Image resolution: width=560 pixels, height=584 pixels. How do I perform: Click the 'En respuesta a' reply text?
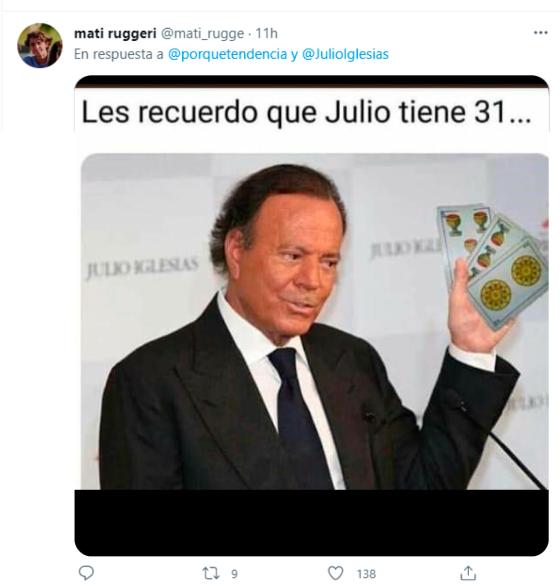pos(119,54)
